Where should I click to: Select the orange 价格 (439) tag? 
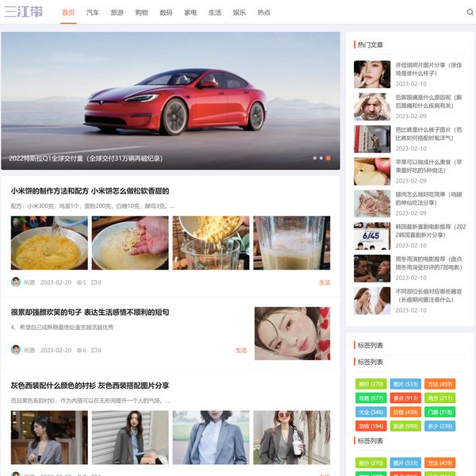click(405, 412)
